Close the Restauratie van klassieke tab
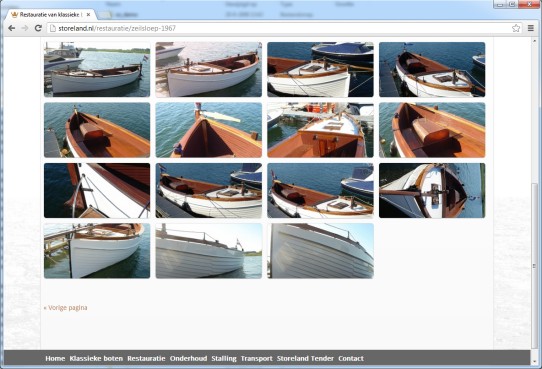The image size is (542, 369). click(x=88, y=15)
